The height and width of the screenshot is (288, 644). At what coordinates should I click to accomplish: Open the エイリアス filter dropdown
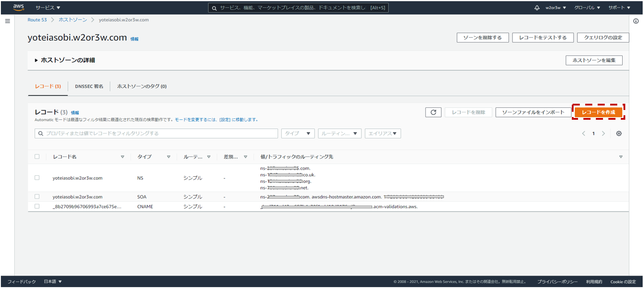(x=383, y=134)
